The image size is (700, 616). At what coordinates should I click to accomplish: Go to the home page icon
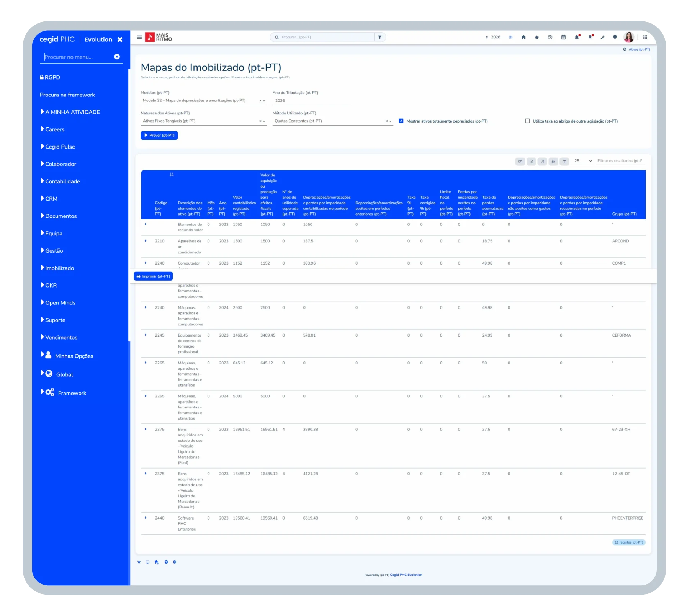pyautogui.click(x=523, y=37)
